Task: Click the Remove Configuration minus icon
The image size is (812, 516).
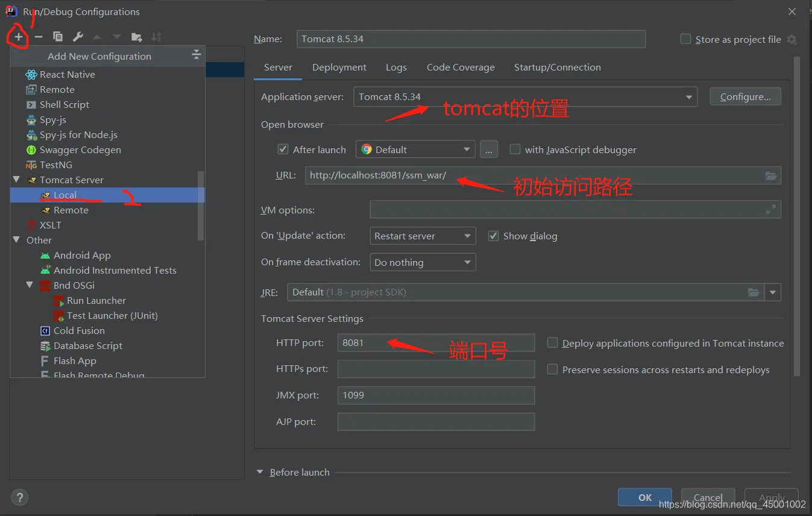Action: tap(39, 37)
